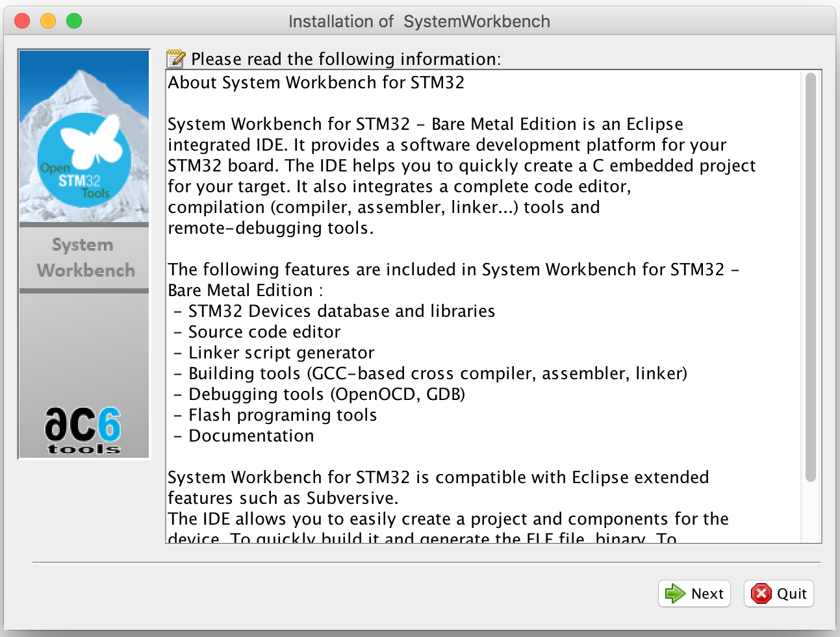
Task: Click the 'System Workbench' sidebar label
Action: point(85,257)
